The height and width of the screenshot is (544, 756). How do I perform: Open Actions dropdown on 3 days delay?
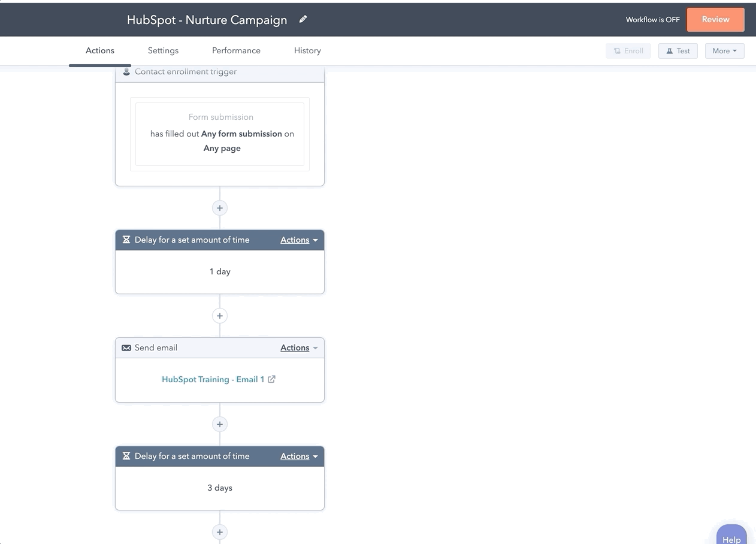tap(299, 456)
